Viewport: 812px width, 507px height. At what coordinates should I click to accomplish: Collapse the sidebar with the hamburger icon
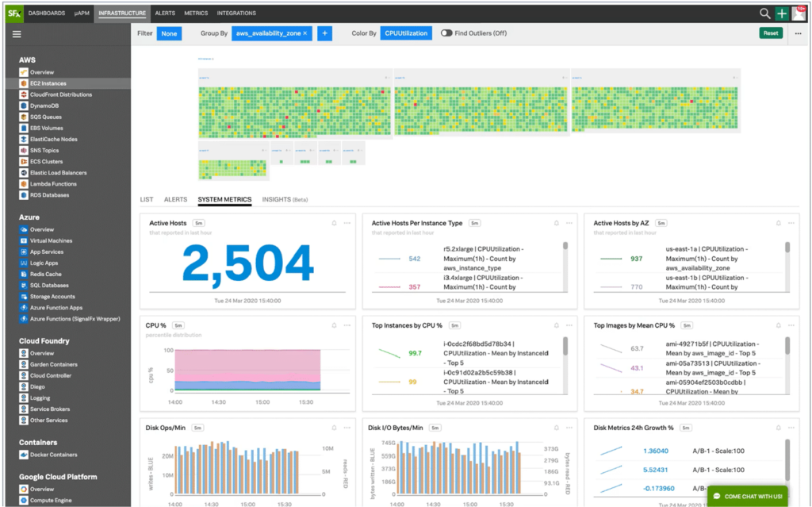point(17,33)
